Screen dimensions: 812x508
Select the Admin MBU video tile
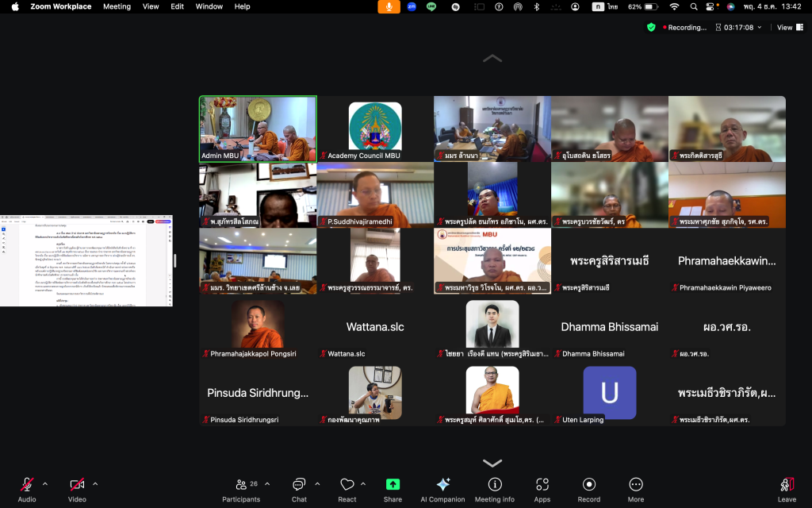[258, 129]
